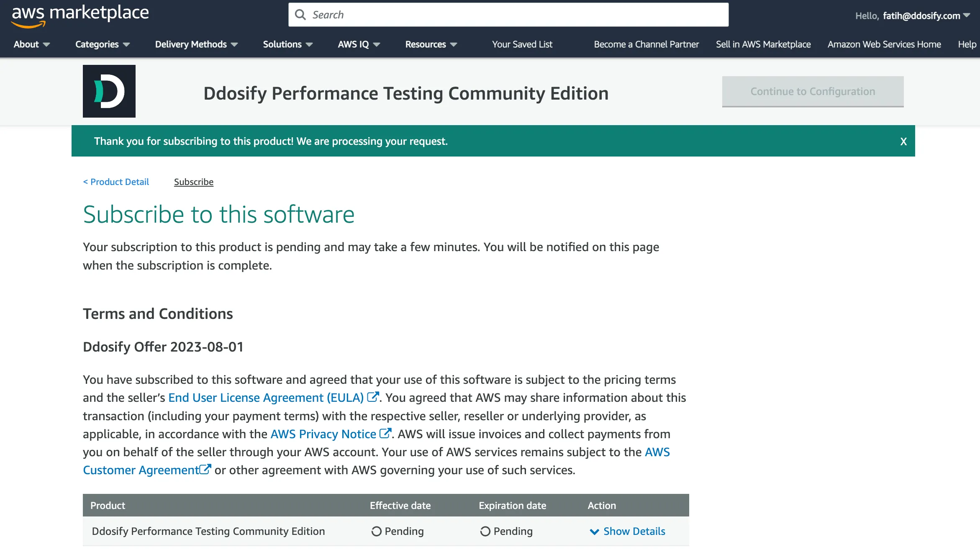The height and width of the screenshot is (560, 980).
Task: Click the Terms and Conditions heading
Action: click(x=158, y=313)
